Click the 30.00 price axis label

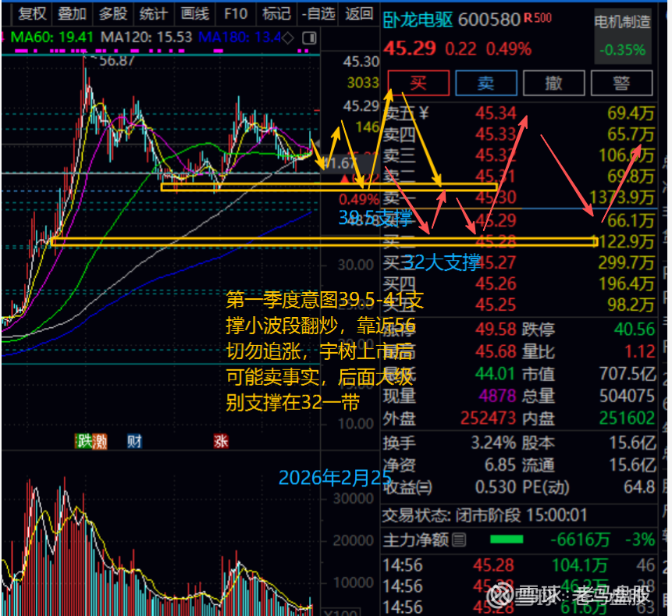(x=356, y=265)
